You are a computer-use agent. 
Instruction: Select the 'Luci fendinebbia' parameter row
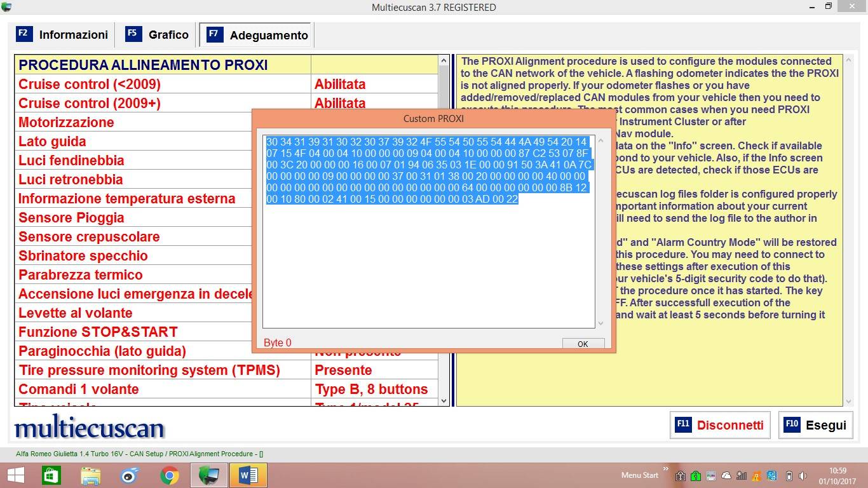pos(133,161)
